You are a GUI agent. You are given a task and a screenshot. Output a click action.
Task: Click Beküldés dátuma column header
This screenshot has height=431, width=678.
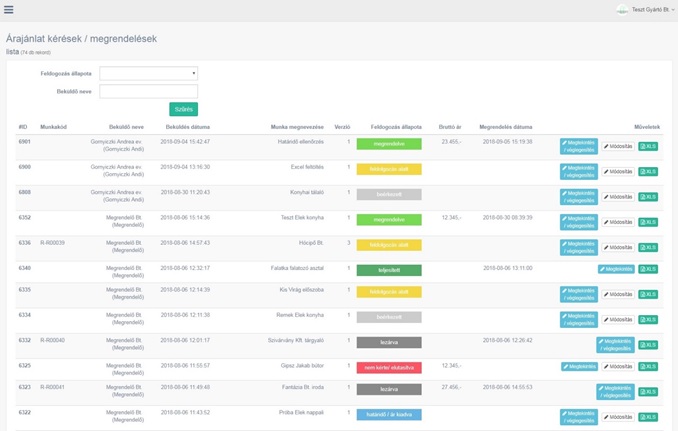point(187,127)
